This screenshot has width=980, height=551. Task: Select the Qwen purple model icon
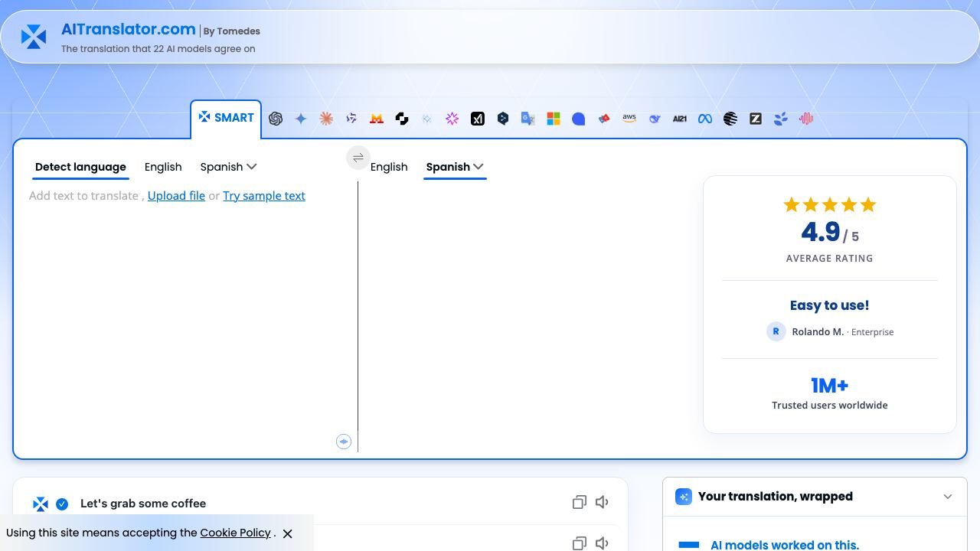point(351,119)
